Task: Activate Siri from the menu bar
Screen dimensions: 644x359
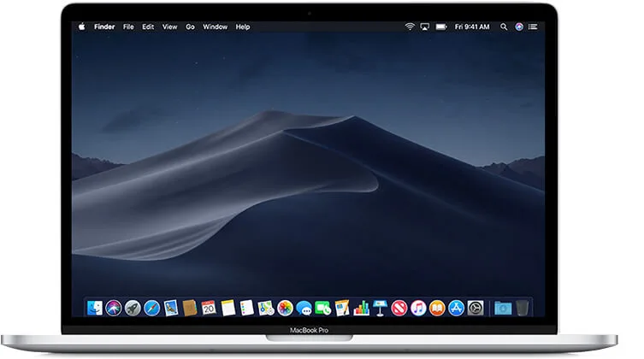Action: pos(519,26)
